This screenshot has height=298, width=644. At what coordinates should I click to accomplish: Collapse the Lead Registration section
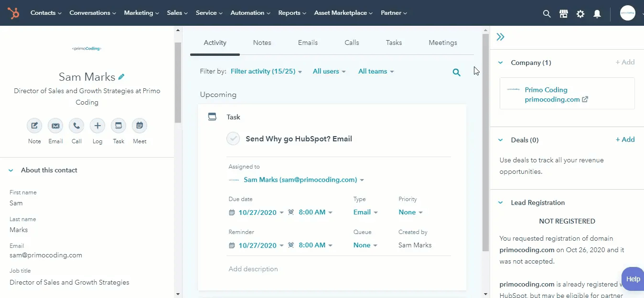501,202
